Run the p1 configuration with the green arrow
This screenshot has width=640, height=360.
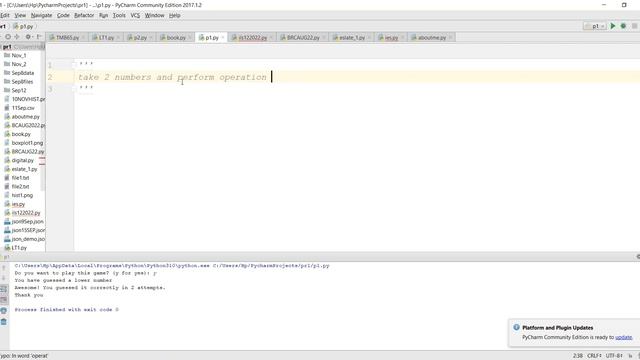tap(613, 26)
